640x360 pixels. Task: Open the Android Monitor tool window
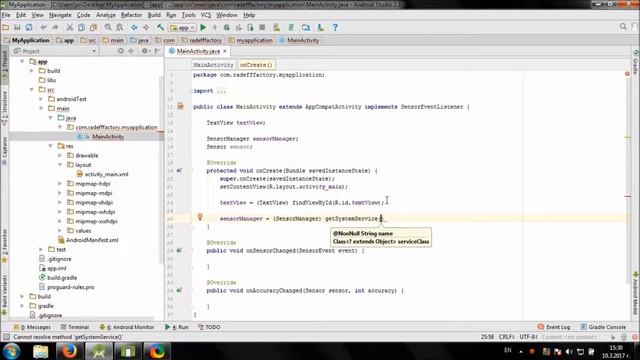click(x=127, y=327)
